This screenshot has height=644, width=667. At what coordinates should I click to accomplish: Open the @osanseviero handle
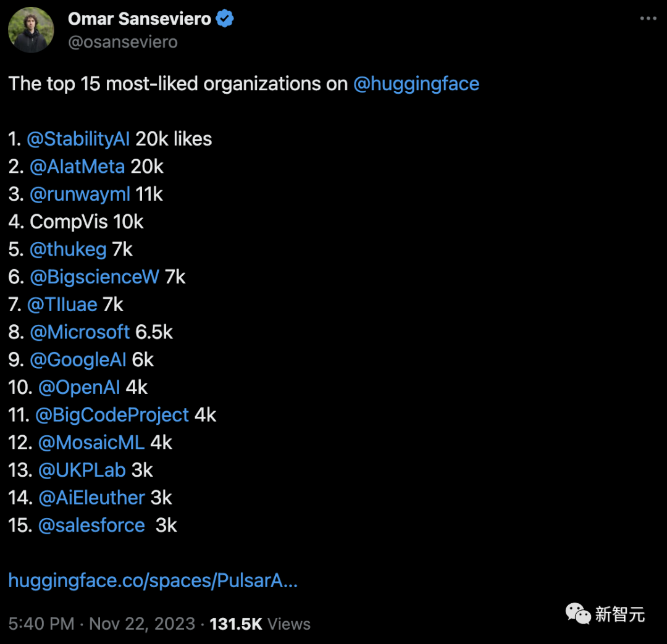(x=123, y=42)
